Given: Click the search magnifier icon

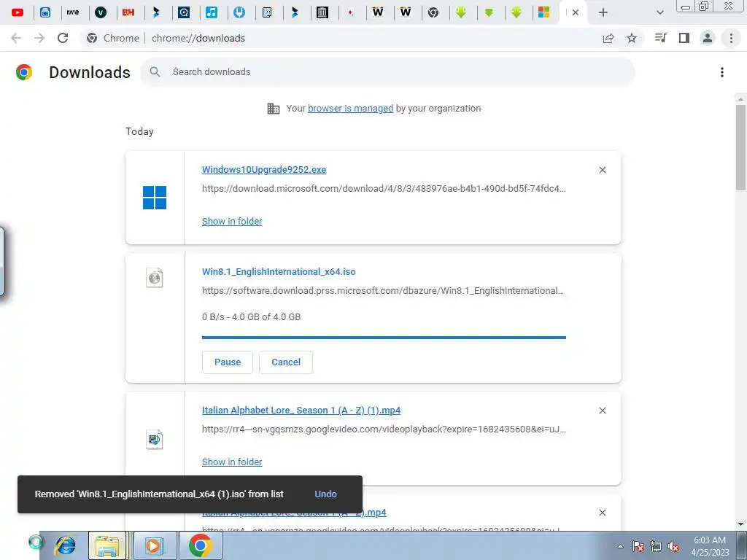Looking at the screenshot, I should tap(155, 72).
